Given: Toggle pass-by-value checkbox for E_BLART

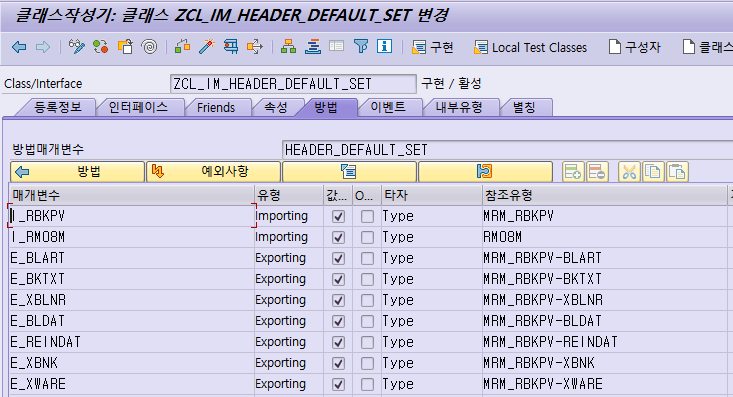Looking at the screenshot, I should pos(338,259).
